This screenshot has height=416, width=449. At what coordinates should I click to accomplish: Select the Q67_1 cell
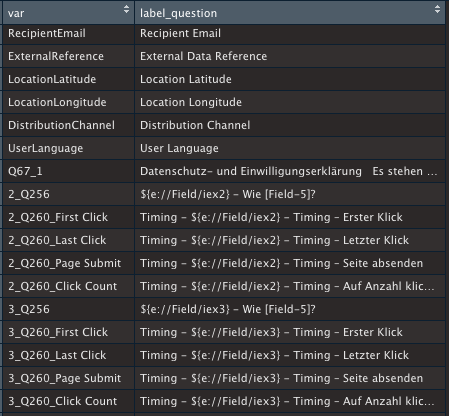tap(69, 171)
